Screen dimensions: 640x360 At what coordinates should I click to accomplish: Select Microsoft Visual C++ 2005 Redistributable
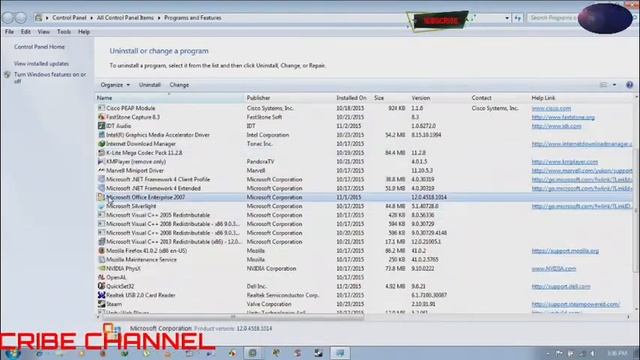pos(363,215)
